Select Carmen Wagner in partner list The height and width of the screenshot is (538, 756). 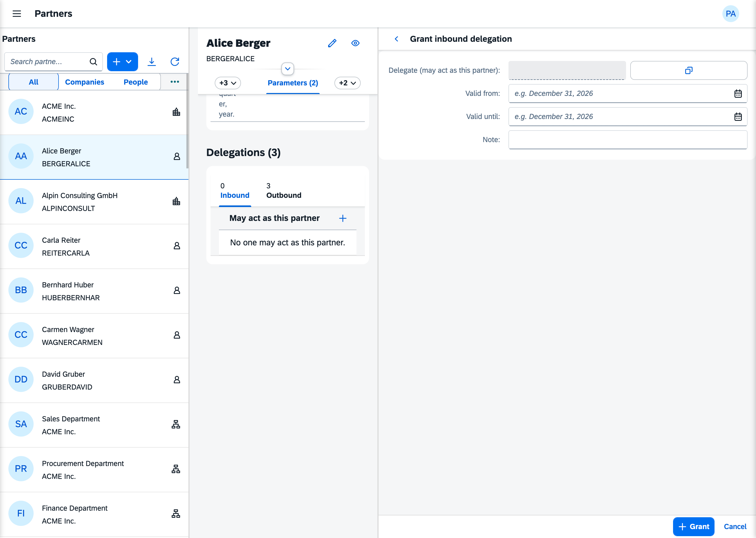click(94, 335)
